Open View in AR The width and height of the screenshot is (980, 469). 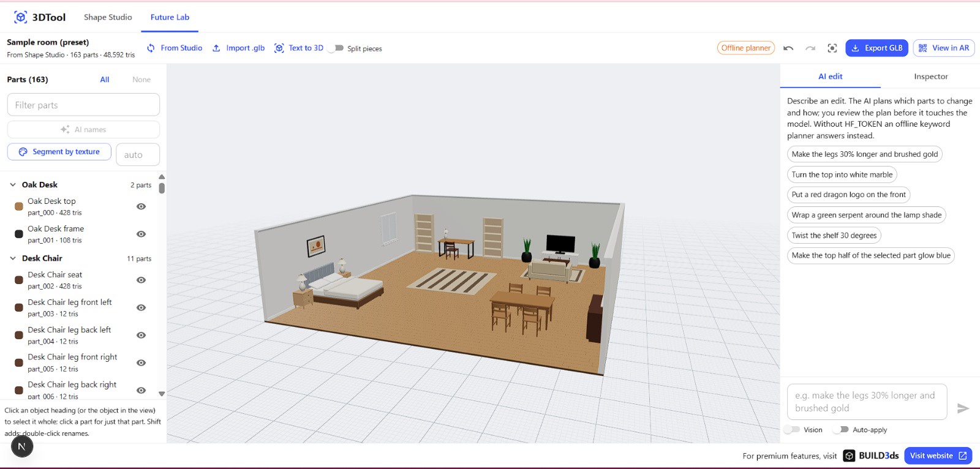click(x=944, y=48)
